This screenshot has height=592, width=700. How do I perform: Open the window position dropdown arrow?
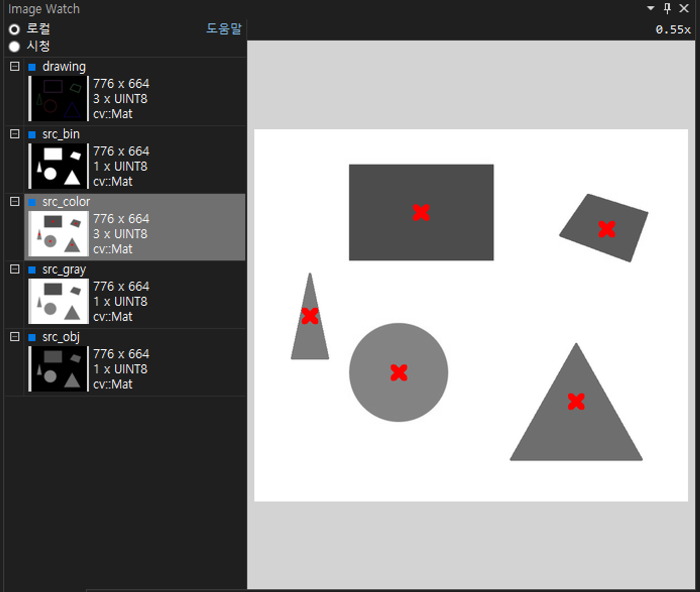[x=651, y=9]
